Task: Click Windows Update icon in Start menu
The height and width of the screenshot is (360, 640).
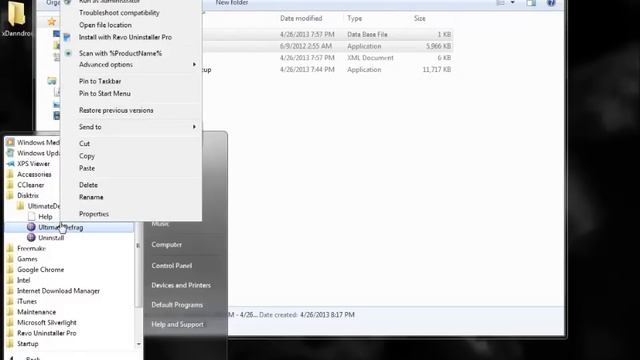Action: point(11,153)
